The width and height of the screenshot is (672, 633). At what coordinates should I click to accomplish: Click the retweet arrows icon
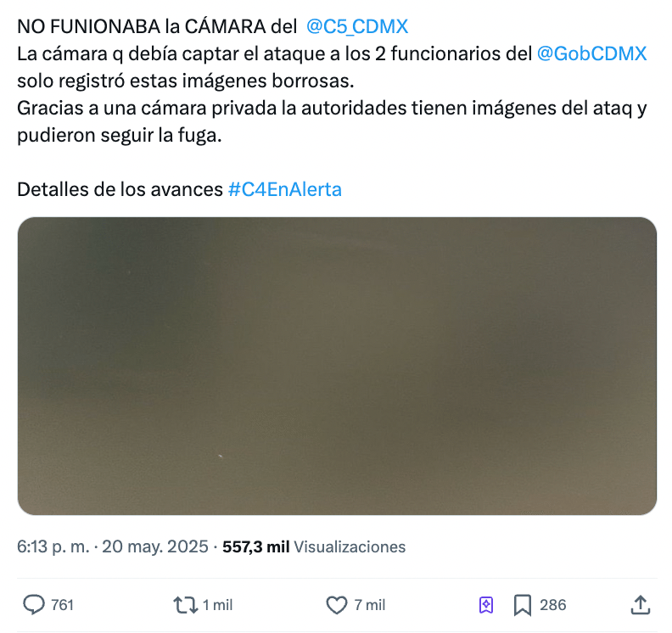click(186, 605)
